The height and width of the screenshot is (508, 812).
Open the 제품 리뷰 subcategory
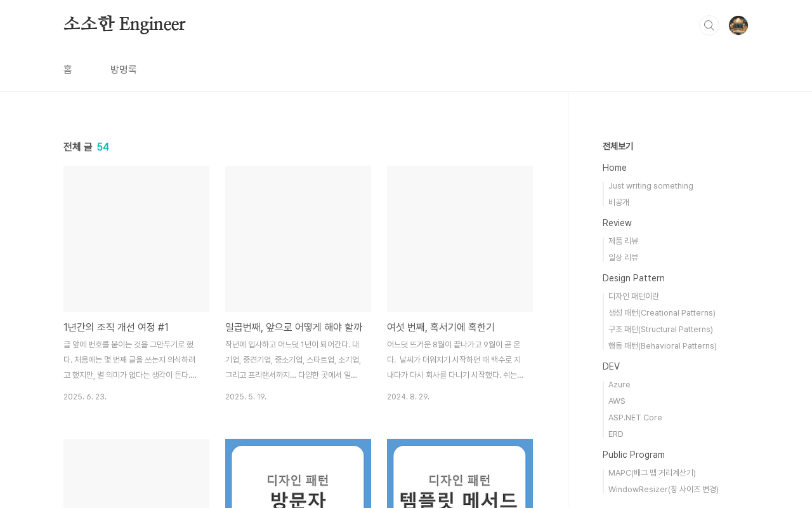[x=624, y=241]
